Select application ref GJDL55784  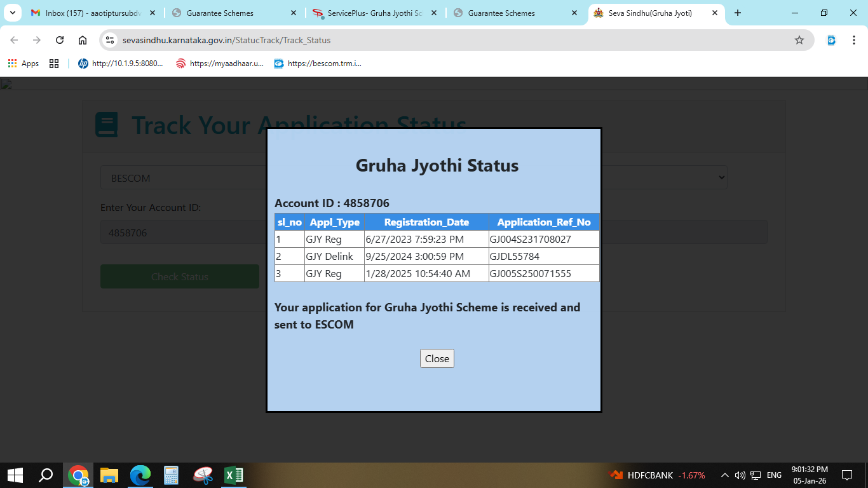(515, 257)
